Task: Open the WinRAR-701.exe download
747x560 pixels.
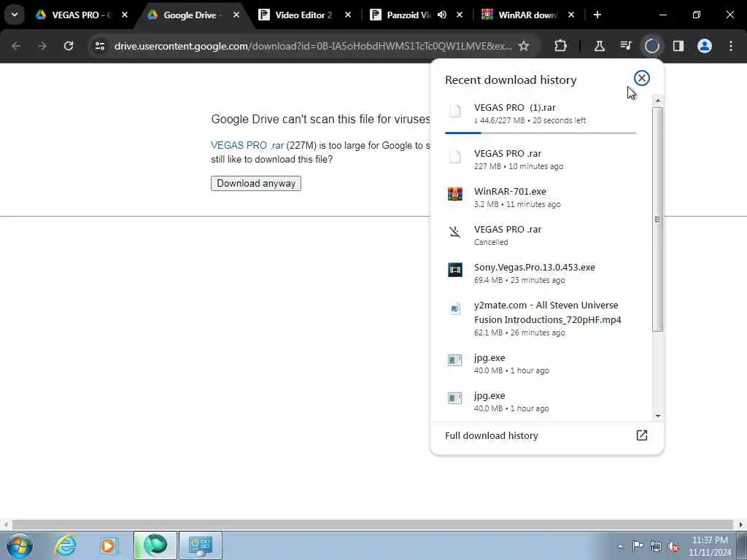Action: (x=541, y=197)
